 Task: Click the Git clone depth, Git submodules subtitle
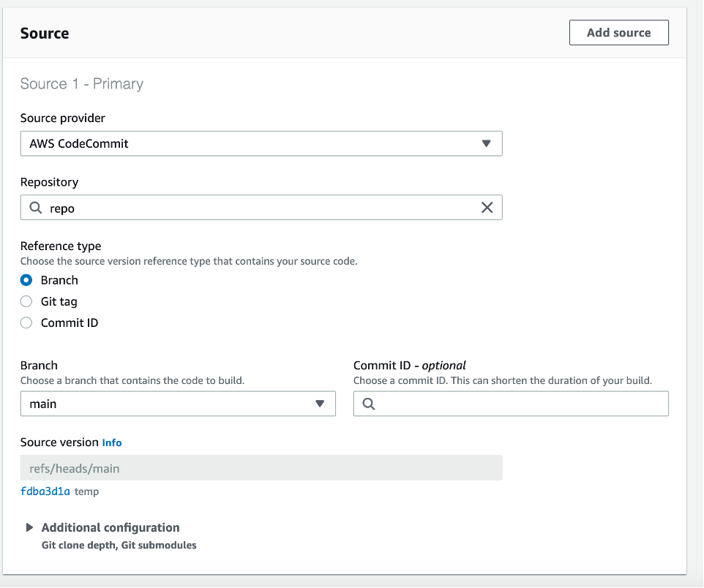pyautogui.click(x=119, y=545)
